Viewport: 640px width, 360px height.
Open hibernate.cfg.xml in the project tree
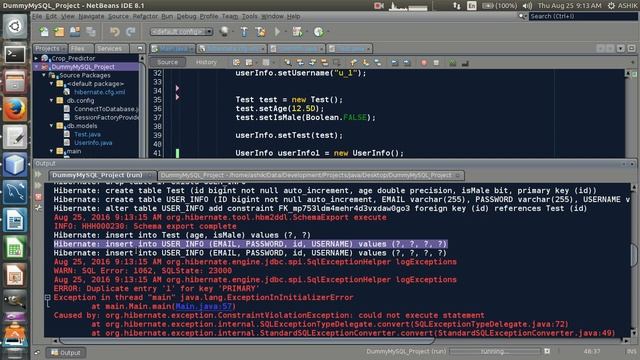point(100,92)
